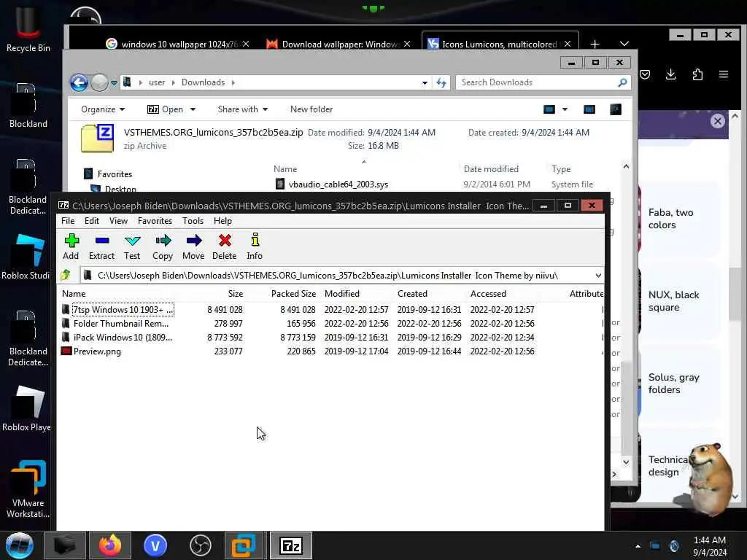Run Test on the archive

tap(132, 246)
